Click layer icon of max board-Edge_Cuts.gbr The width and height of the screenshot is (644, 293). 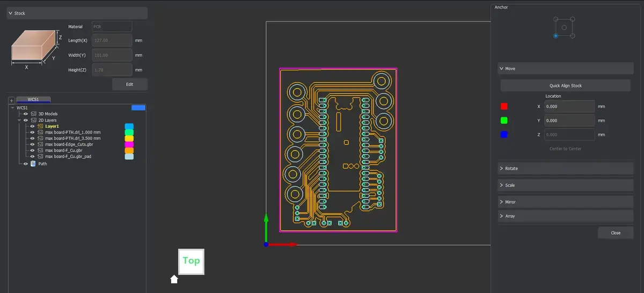(40, 144)
